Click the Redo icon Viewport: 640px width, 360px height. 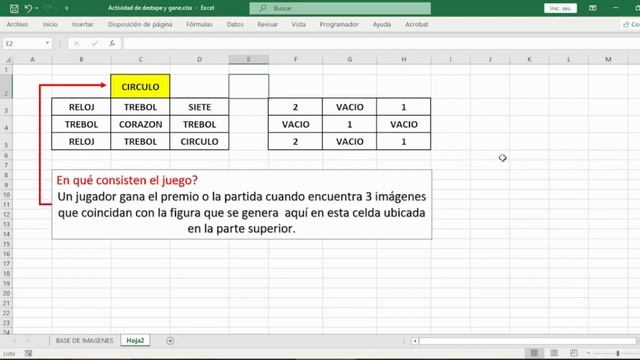coord(48,8)
